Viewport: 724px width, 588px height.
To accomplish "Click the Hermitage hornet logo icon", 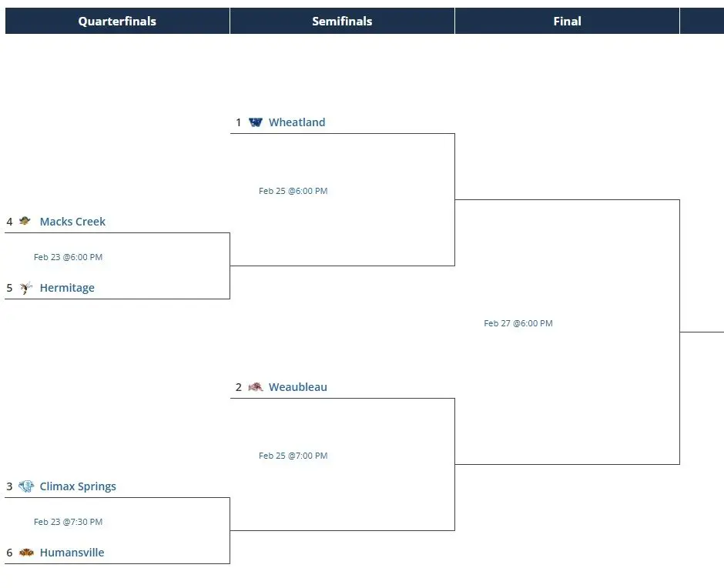I will [x=26, y=288].
